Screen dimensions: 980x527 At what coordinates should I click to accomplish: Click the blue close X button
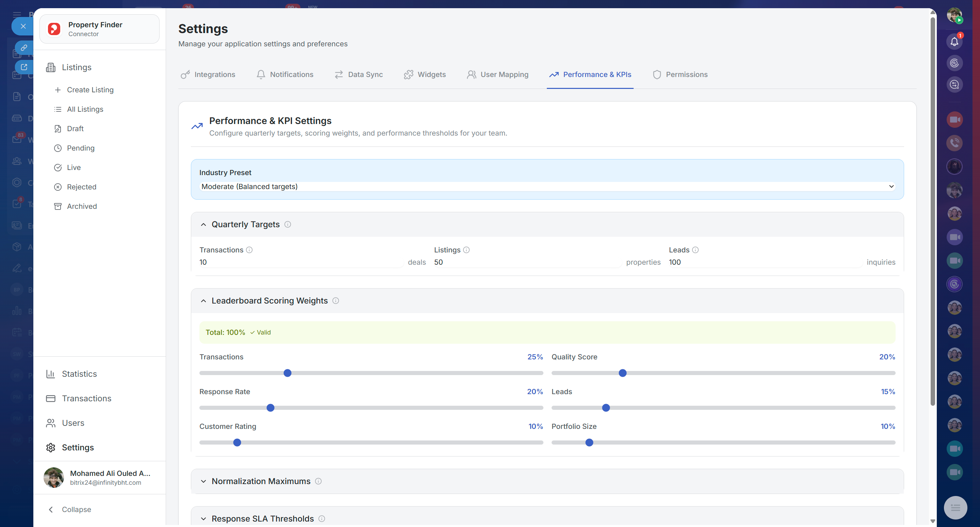point(23,26)
